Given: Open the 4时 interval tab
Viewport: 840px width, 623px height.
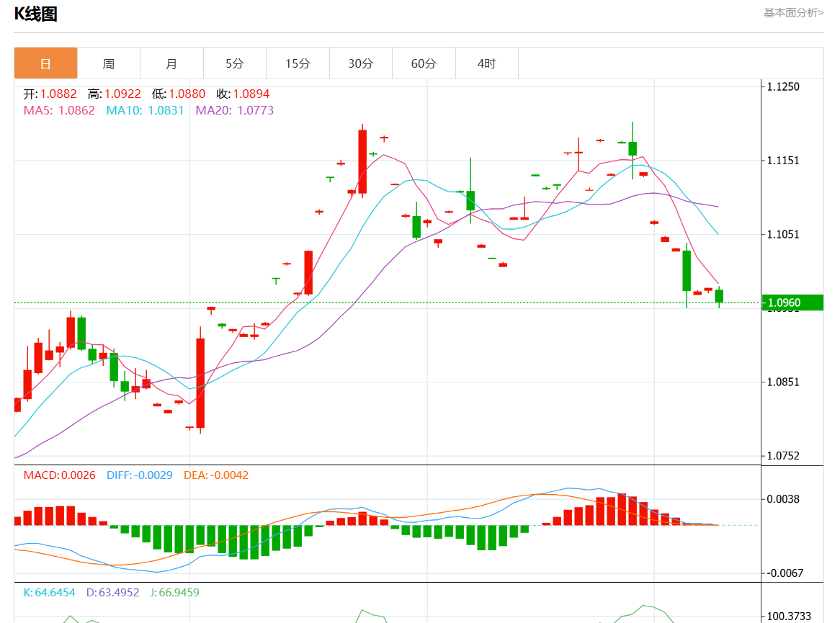Looking at the screenshot, I should pyautogui.click(x=487, y=63).
